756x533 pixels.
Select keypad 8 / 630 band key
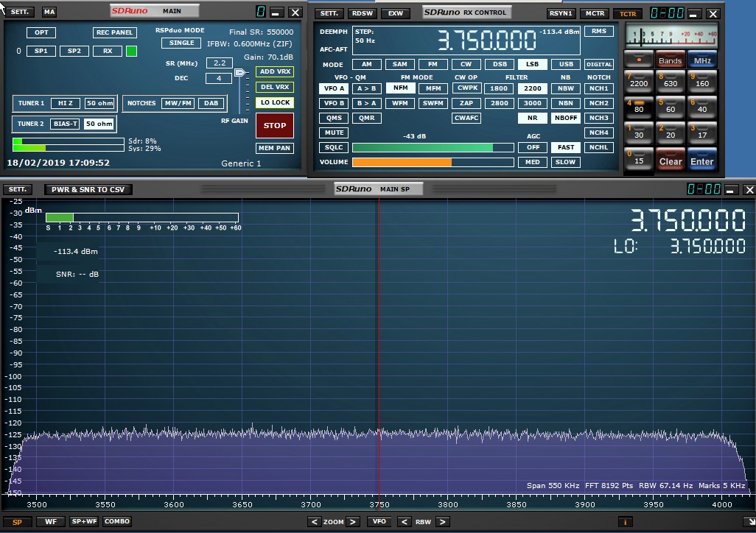[671, 81]
